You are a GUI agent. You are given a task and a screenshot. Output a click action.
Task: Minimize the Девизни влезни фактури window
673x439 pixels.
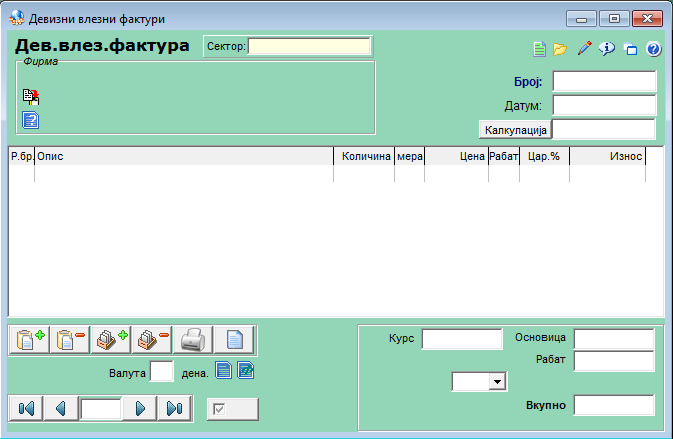pos(582,19)
